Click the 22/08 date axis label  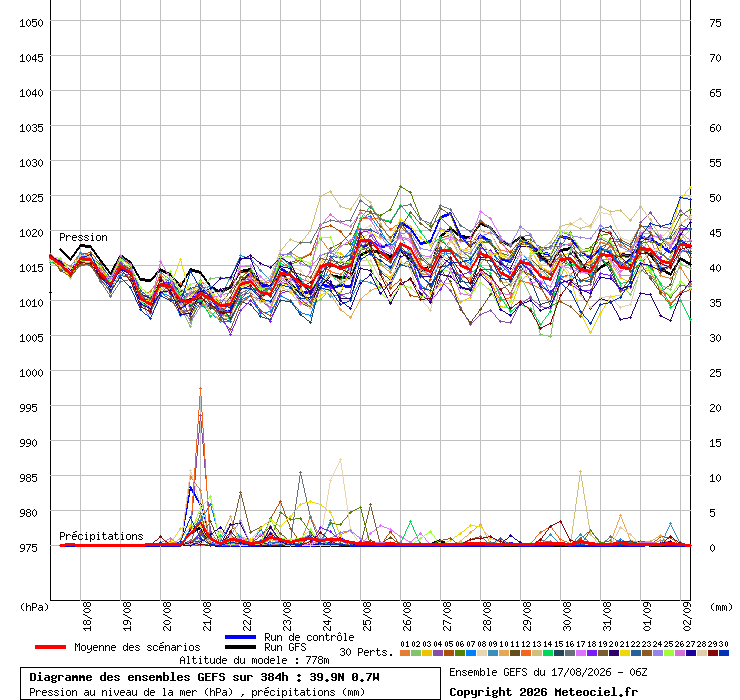click(x=247, y=616)
